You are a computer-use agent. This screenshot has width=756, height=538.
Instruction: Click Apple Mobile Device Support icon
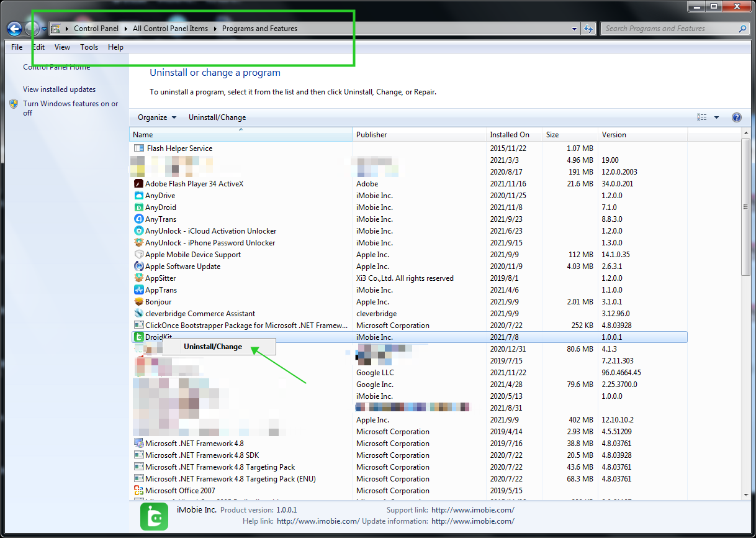[139, 255]
